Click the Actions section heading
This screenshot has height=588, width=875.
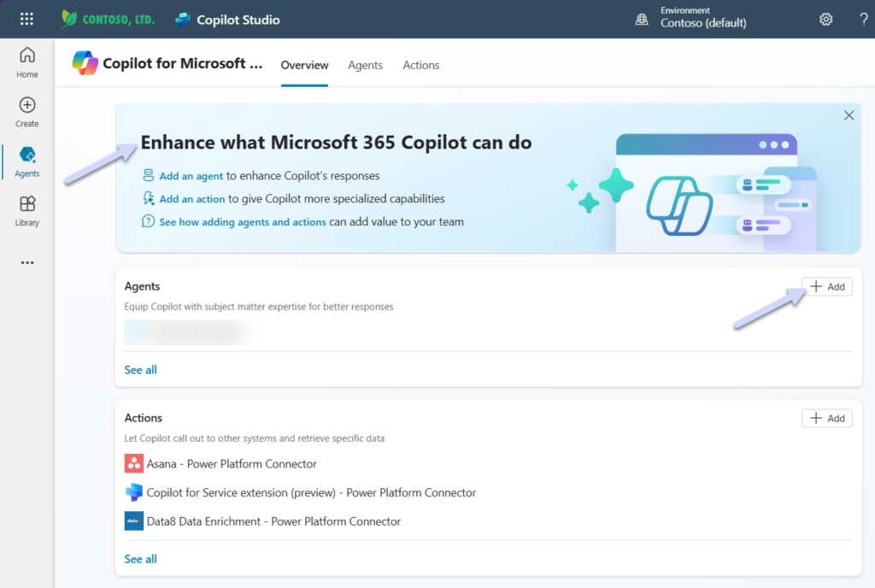point(143,418)
